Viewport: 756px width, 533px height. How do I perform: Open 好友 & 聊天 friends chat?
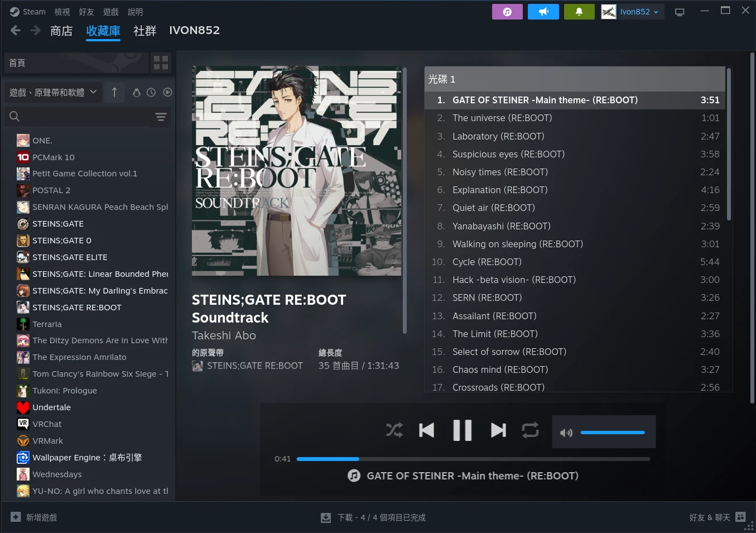718,517
